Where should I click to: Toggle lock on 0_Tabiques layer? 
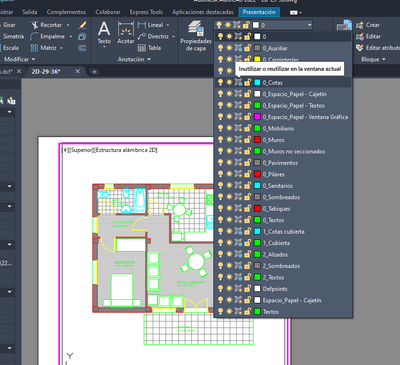click(247, 208)
